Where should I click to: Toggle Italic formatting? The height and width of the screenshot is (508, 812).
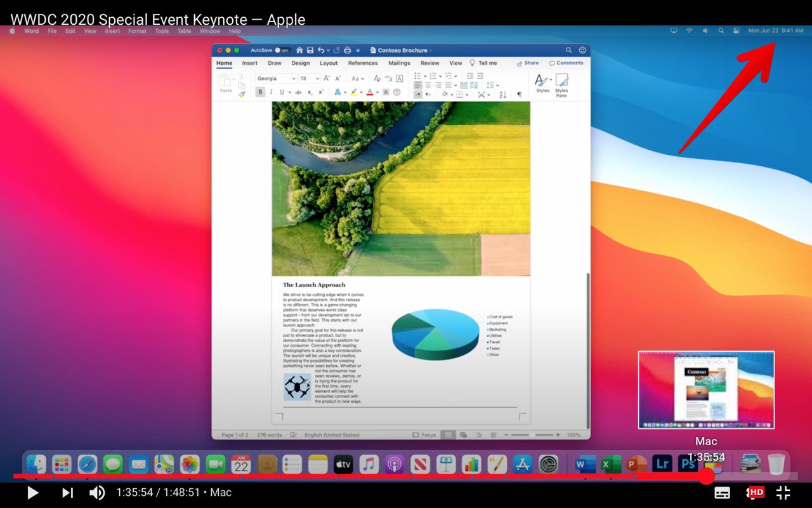click(272, 92)
